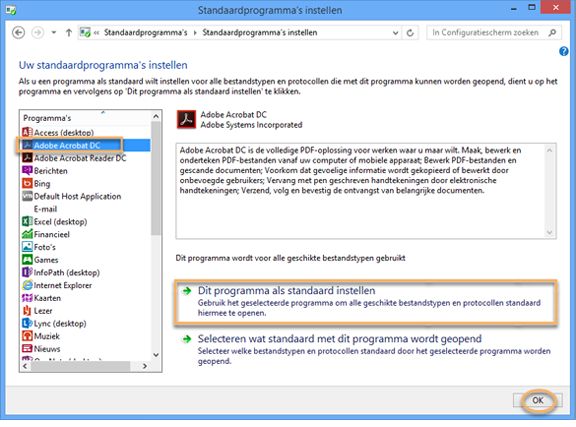The image size is (576, 427).
Task: Open the recent locations dropdown arrow
Action: [x=54, y=33]
